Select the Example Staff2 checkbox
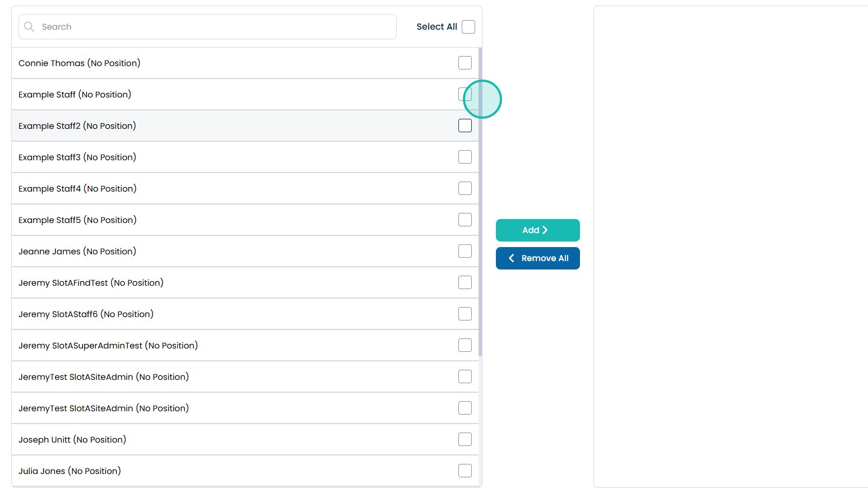The image size is (868, 488). 465,126
